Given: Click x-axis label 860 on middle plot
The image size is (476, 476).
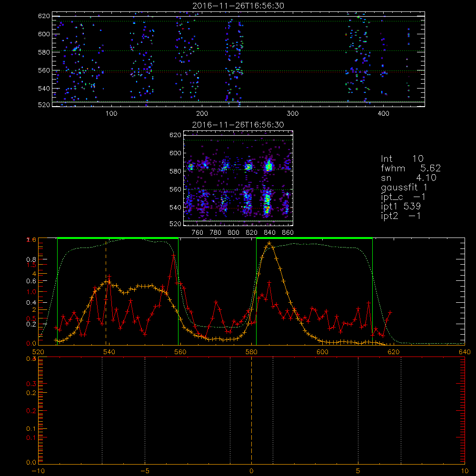Looking at the screenshot, I should coord(288,233).
